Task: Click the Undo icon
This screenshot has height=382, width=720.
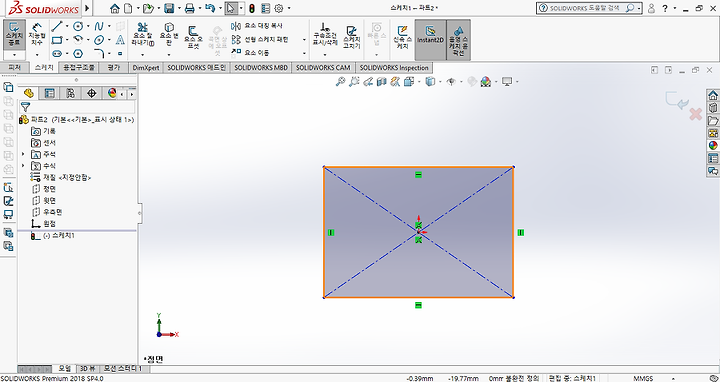Action: point(210,8)
